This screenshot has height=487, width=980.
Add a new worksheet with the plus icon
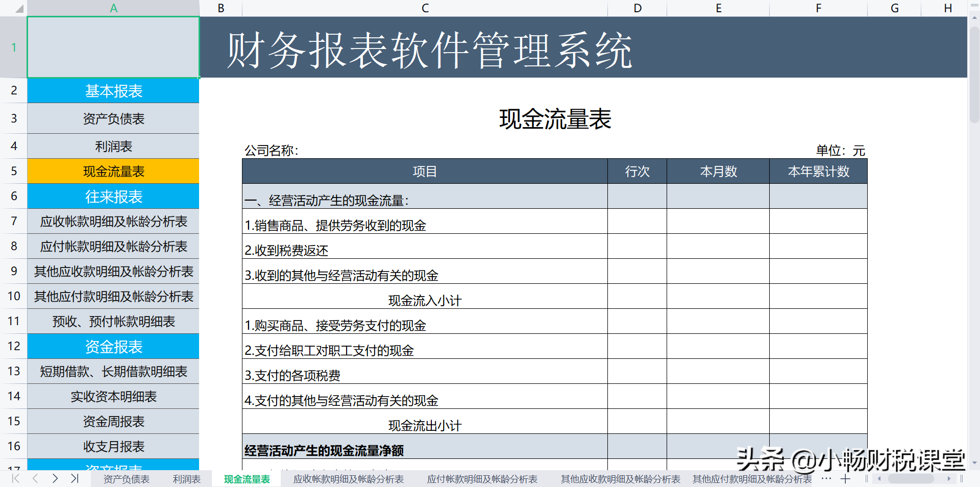[846, 479]
